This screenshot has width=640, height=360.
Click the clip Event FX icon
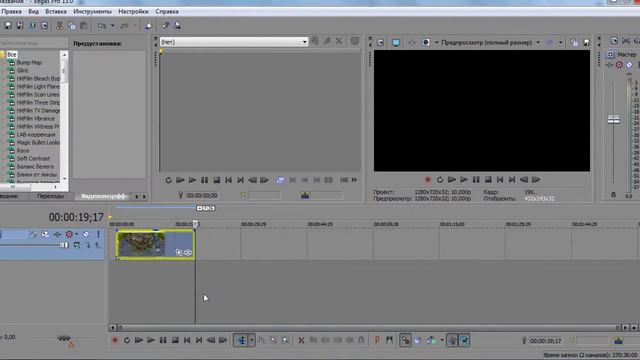188,253
